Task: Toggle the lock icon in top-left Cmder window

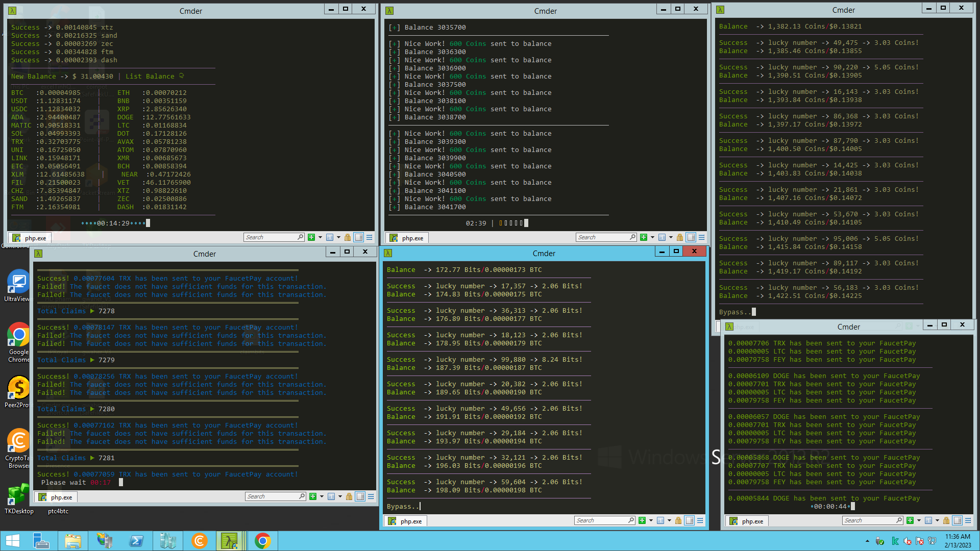Action: (x=348, y=237)
